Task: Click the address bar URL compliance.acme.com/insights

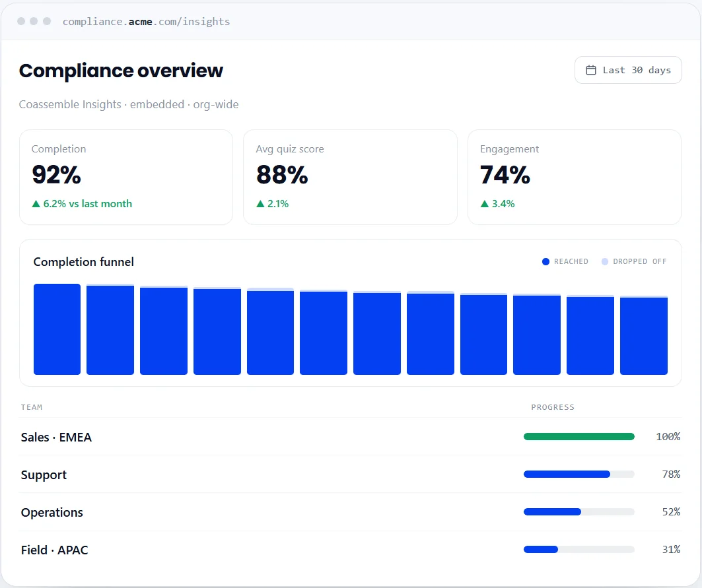Action: [x=146, y=22]
